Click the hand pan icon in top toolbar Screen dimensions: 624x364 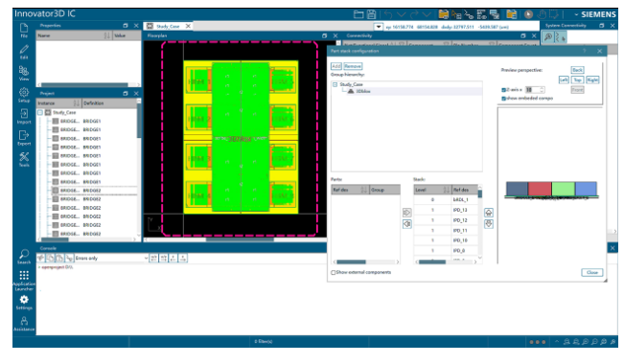[542, 14]
